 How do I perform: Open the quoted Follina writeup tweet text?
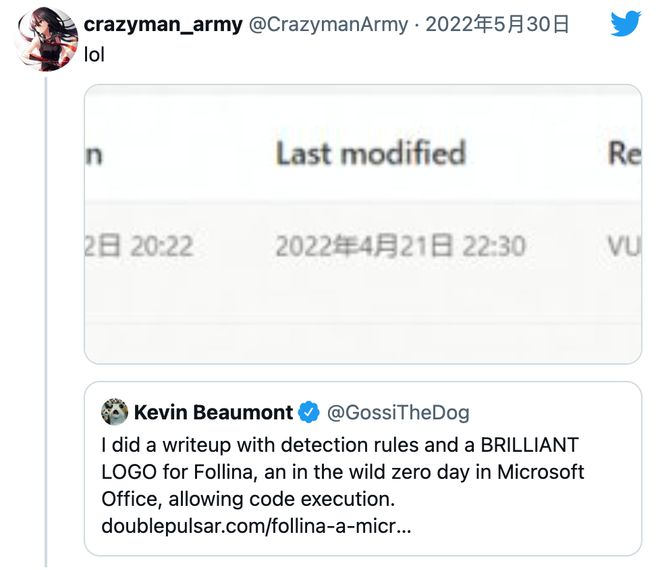pos(342,470)
